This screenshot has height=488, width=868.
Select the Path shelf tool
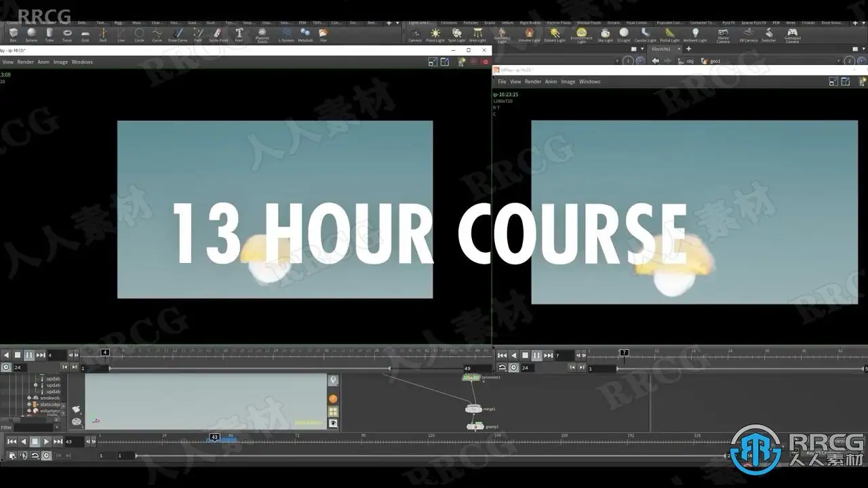coord(198,34)
